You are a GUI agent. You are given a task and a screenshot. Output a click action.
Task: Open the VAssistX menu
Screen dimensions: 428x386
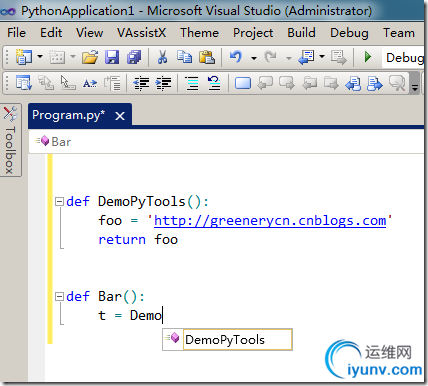coord(141,33)
